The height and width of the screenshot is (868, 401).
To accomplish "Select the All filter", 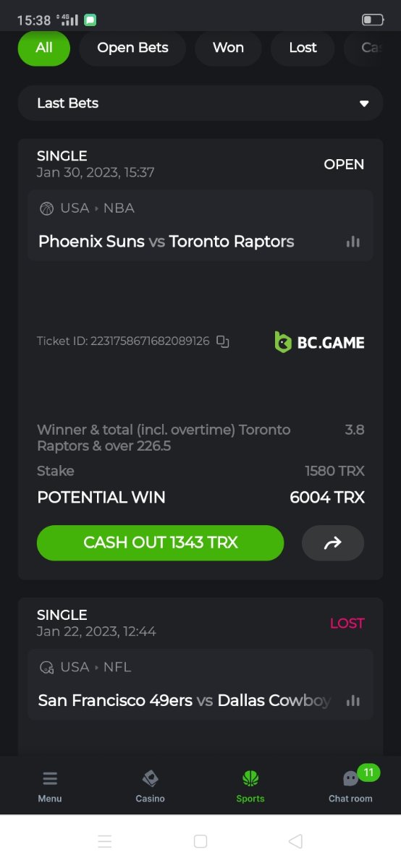I will [x=44, y=48].
